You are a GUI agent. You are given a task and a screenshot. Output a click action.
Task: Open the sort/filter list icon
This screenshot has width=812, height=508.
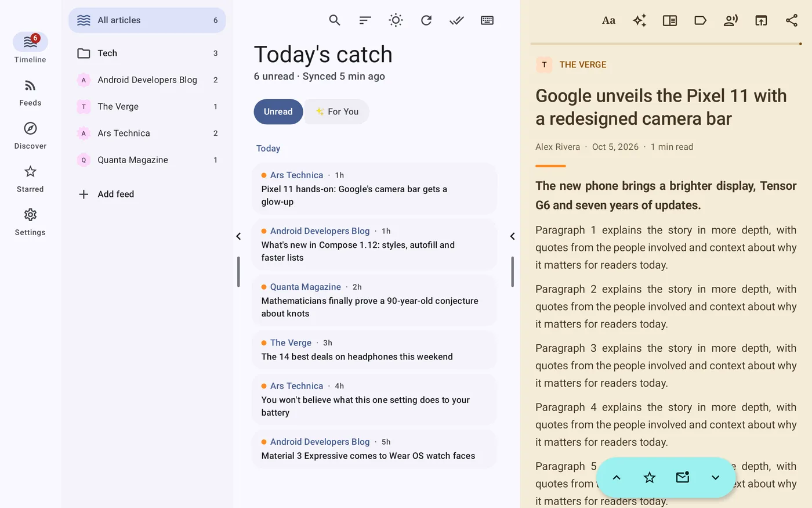click(365, 20)
